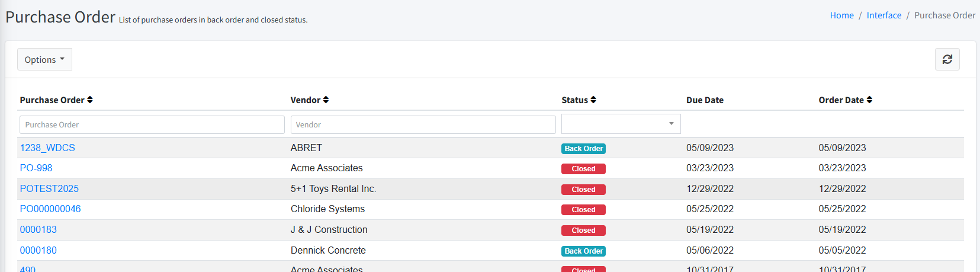The image size is (980, 272).
Task: Expand the Status filter combo box
Action: (x=621, y=124)
